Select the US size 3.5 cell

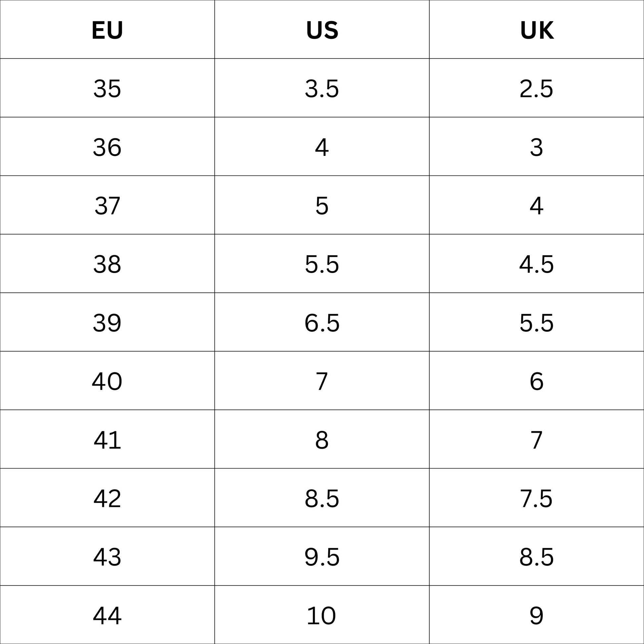coord(322,89)
